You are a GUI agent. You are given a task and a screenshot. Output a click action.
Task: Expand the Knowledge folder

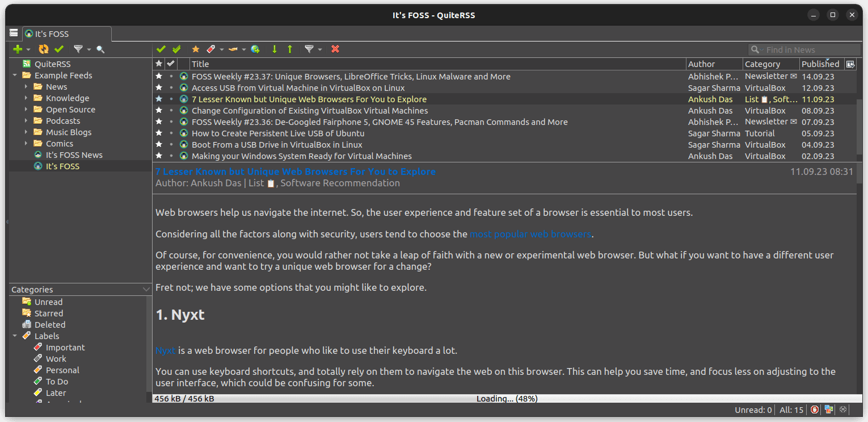(x=26, y=98)
